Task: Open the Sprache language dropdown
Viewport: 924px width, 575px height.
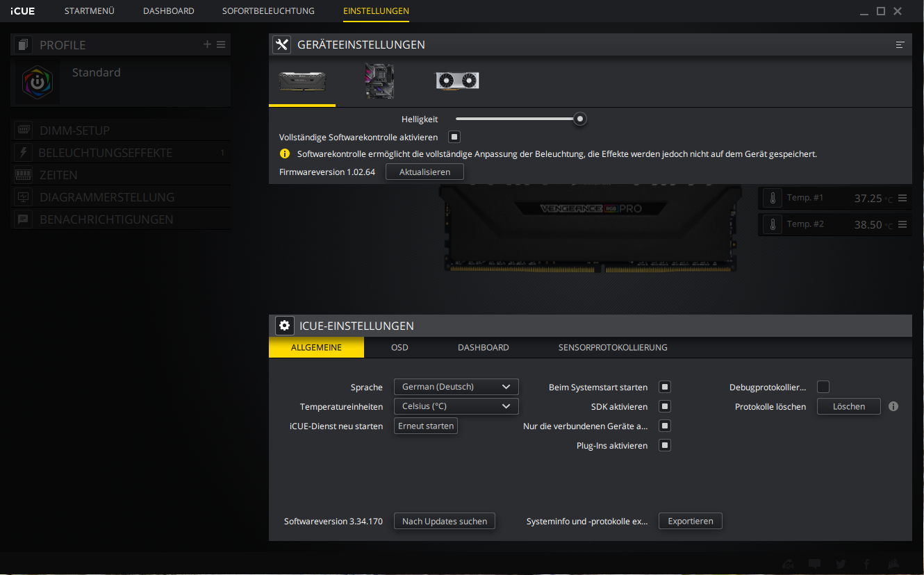Action: click(456, 387)
